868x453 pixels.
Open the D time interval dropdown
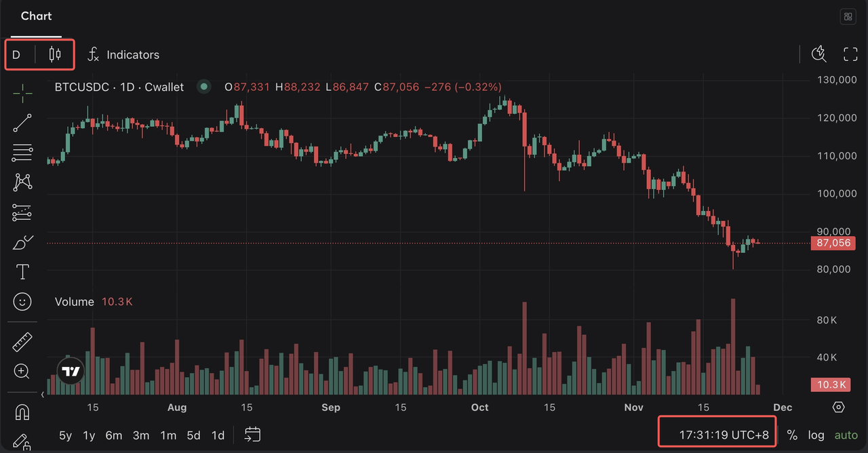[x=17, y=55]
